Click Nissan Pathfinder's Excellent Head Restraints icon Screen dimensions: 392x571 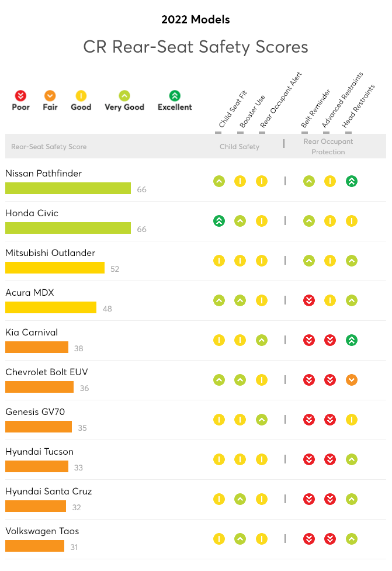[352, 181]
